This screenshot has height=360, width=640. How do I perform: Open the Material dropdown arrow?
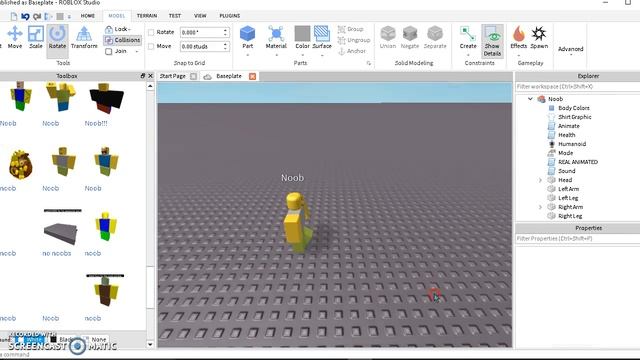click(x=276, y=55)
